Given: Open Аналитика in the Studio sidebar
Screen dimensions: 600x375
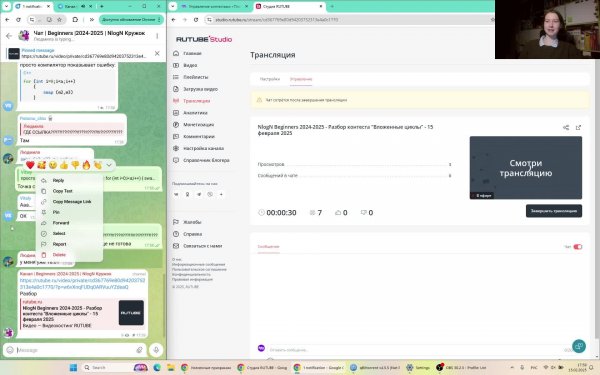Looking at the screenshot, I should (x=195, y=113).
